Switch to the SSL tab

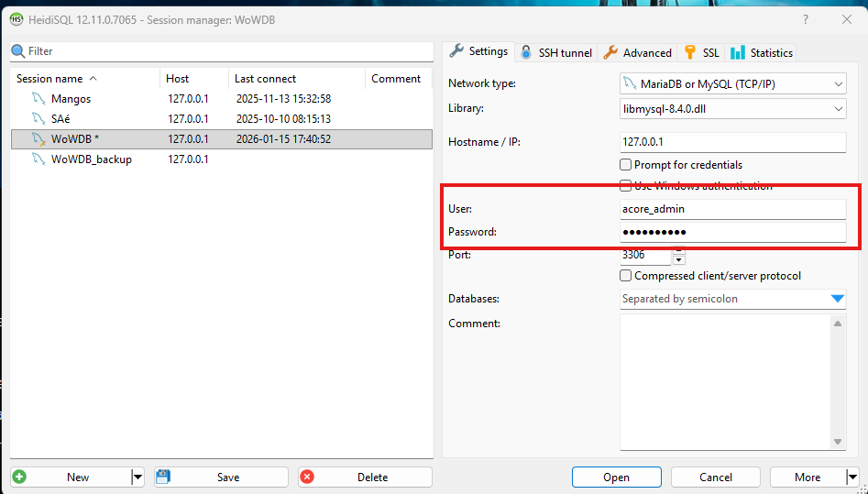pyautogui.click(x=701, y=52)
